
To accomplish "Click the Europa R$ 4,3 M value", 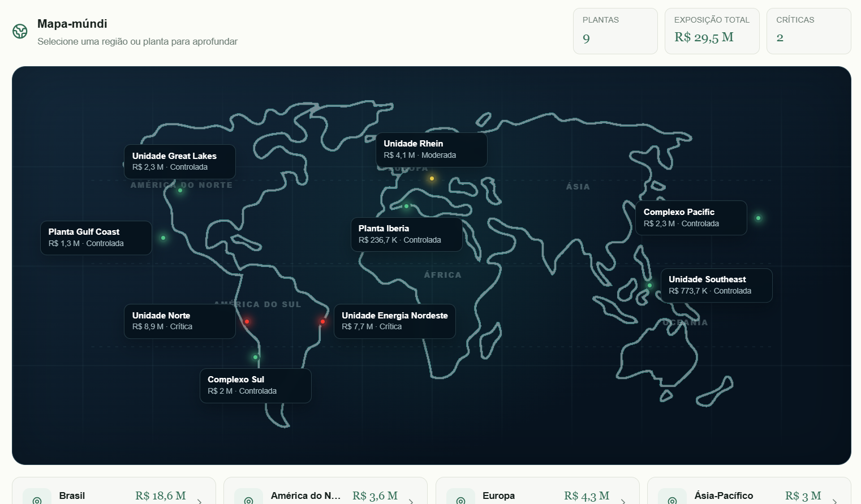I will pyautogui.click(x=587, y=496).
